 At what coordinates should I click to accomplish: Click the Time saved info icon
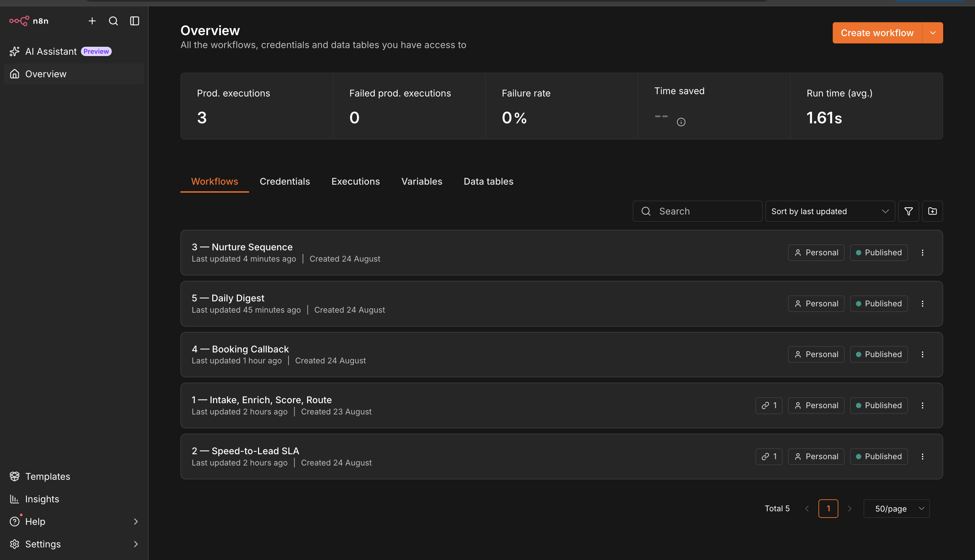point(681,122)
